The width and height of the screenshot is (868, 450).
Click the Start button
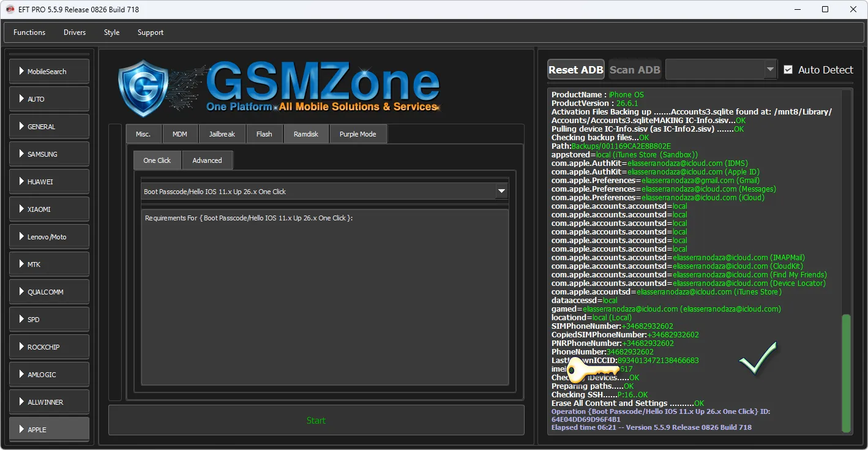(316, 420)
